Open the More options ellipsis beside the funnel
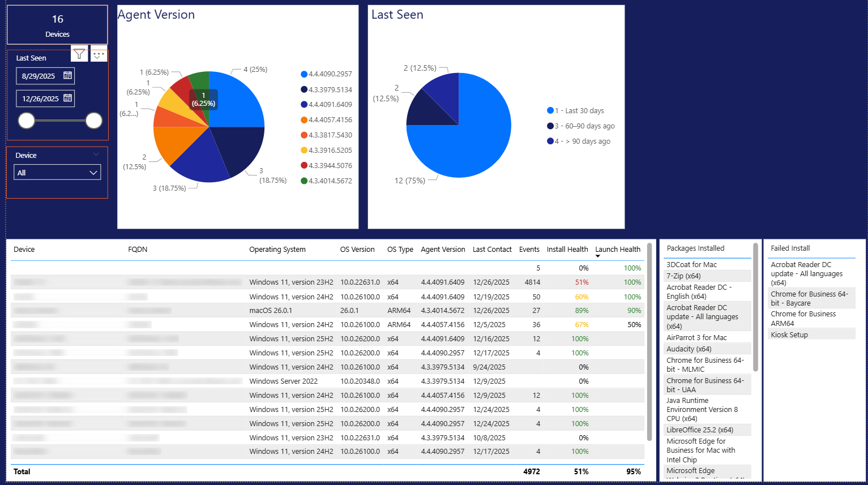The height and width of the screenshot is (485, 868). point(99,54)
